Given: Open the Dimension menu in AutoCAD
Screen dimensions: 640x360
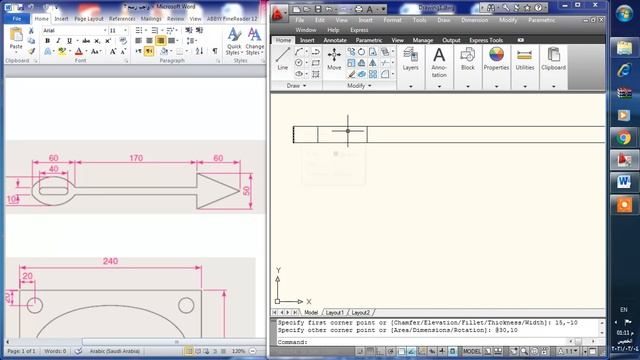Looking at the screenshot, I should (x=474, y=20).
